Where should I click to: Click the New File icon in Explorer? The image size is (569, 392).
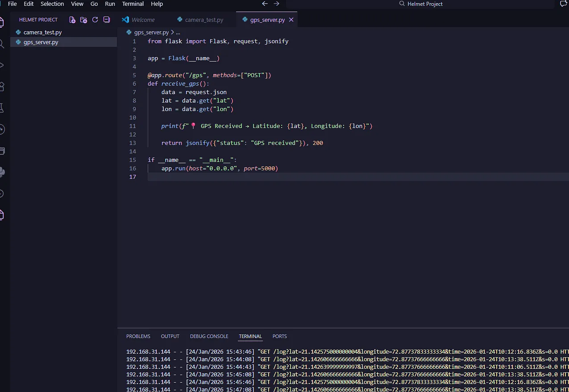pyautogui.click(x=72, y=20)
